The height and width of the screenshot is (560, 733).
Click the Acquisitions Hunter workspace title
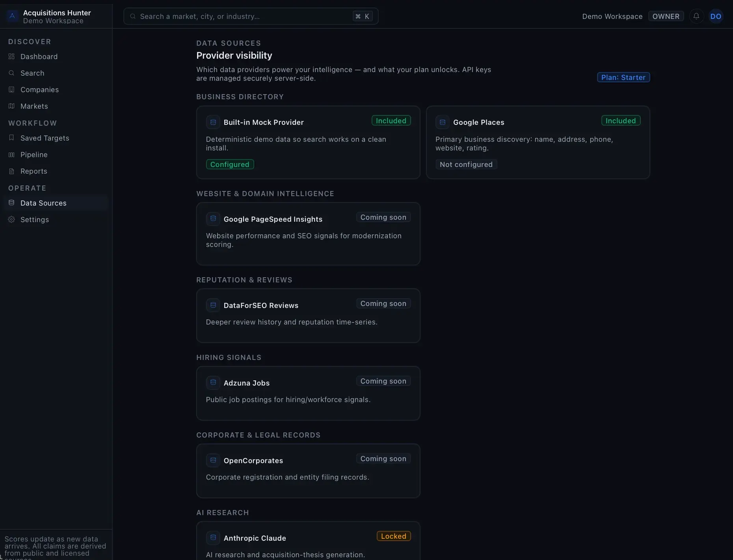[x=57, y=13]
